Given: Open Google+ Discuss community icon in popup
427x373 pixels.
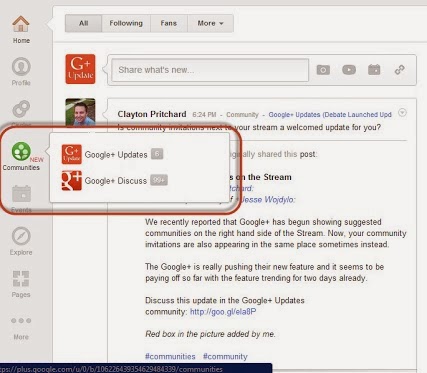Looking at the screenshot, I should point(71,181).
